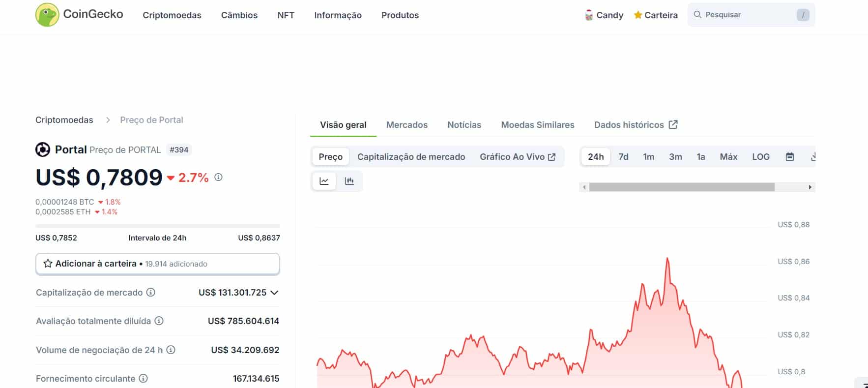Image resolution: width=868 pixels, height=388 pixels.
Task: Click the 0,00001248 BTC value
Action: point(64,202)
